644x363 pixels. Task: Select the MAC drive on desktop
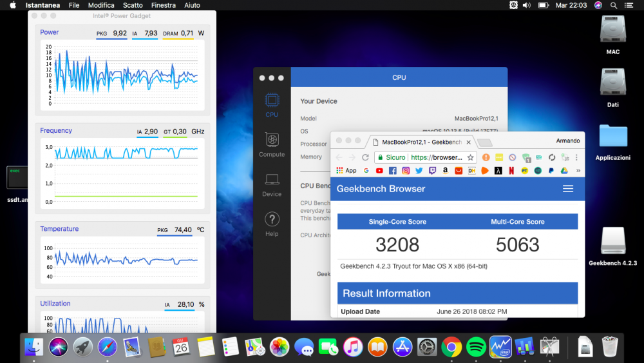613,35
